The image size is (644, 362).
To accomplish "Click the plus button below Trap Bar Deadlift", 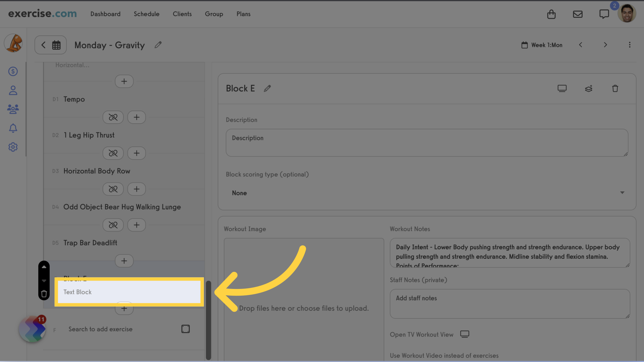I will click(x=124, y=261).
